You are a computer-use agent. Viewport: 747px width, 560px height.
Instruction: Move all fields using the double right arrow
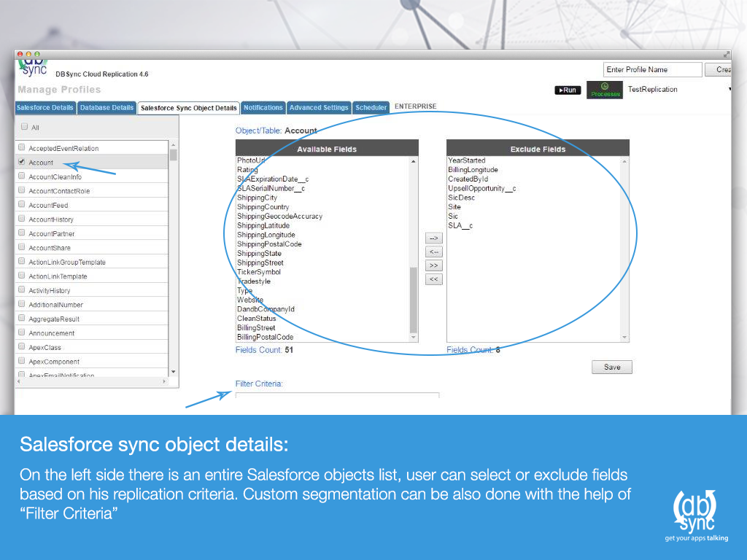coord(433,265)
